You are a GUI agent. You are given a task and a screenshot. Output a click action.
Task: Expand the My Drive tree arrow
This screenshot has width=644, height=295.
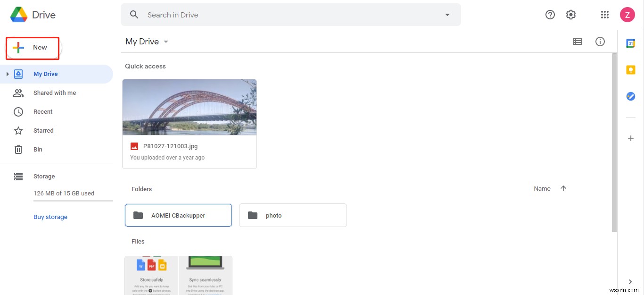point(8,74)
